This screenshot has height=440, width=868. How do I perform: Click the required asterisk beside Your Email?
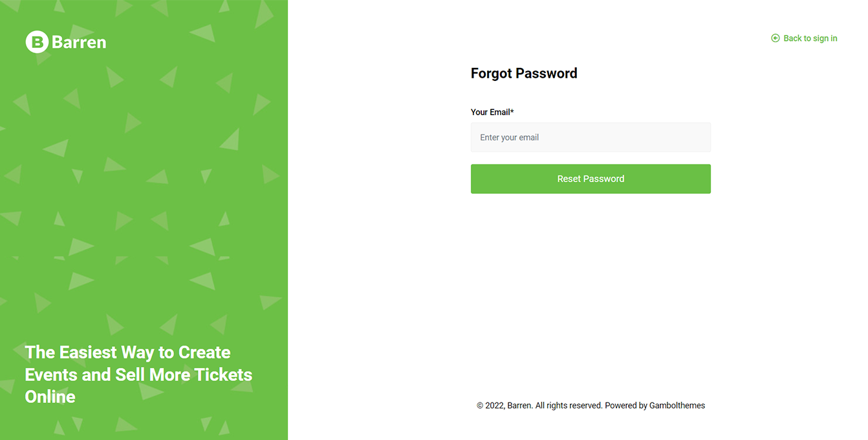(x=512, y=111)
